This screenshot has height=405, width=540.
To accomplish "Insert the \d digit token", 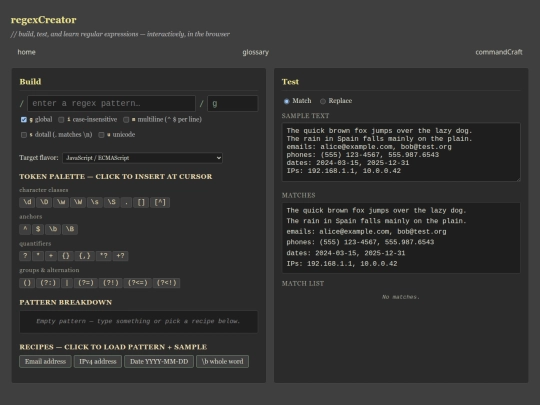I will coord(27,202).
